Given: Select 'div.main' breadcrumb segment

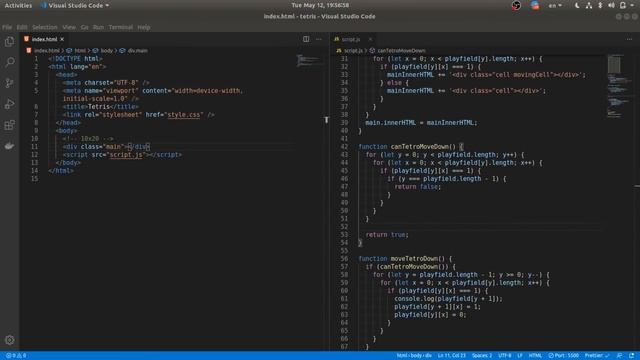Looking at the screenshot, I should pos(138,51).
